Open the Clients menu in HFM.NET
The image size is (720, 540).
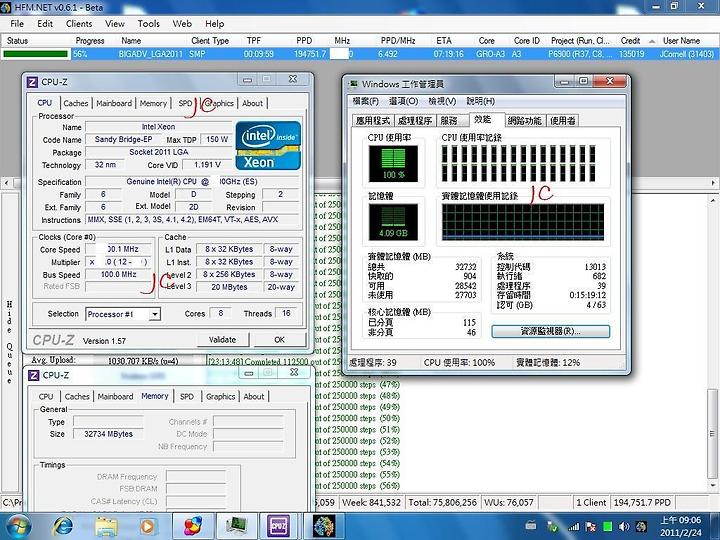tap(79, 23)
